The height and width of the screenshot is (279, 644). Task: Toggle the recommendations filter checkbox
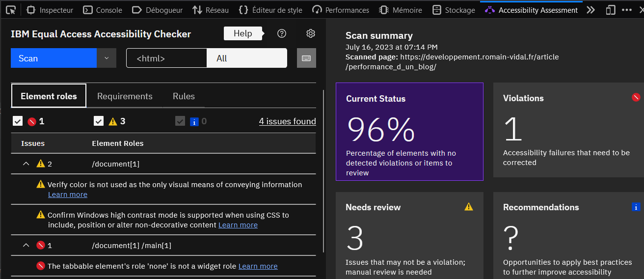(180, 121)
